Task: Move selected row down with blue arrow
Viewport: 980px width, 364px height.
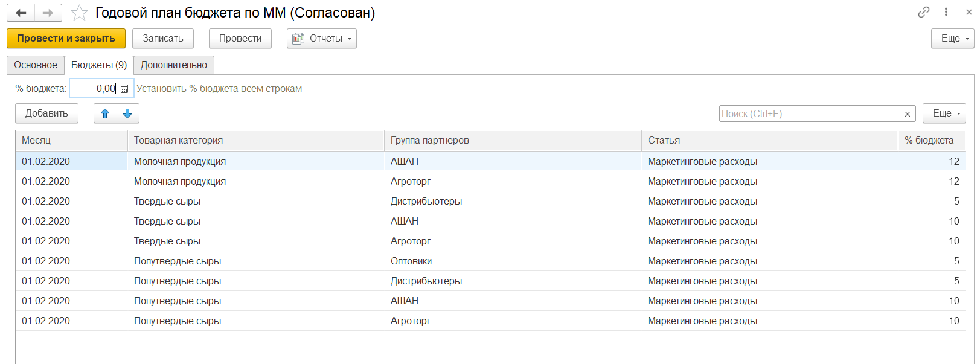Action: click(x=127, y=113)
